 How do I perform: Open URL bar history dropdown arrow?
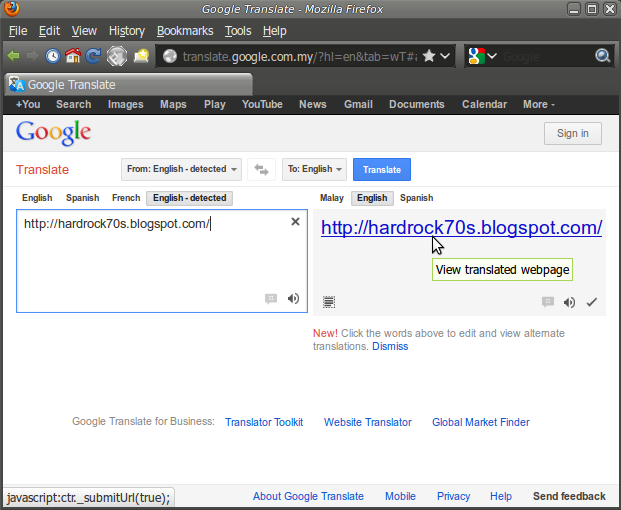tap(445, 56)
